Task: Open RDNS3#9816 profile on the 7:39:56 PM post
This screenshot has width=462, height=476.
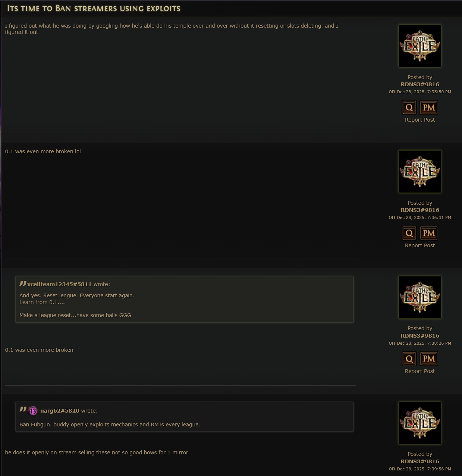Action: pos(420,461)
